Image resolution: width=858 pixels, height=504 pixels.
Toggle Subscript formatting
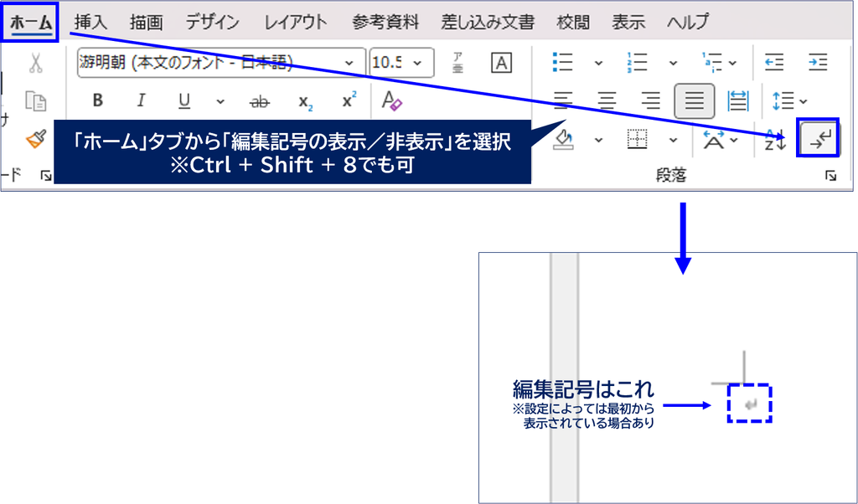[x=305, y=101]
